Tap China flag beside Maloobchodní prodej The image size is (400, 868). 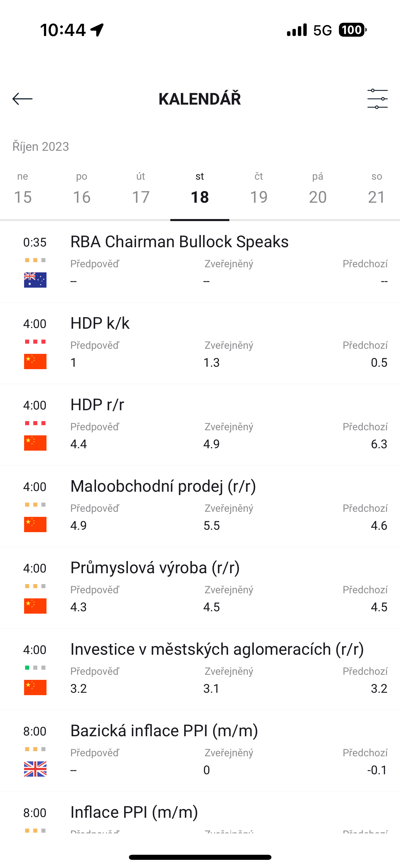(x=35, y=524)
